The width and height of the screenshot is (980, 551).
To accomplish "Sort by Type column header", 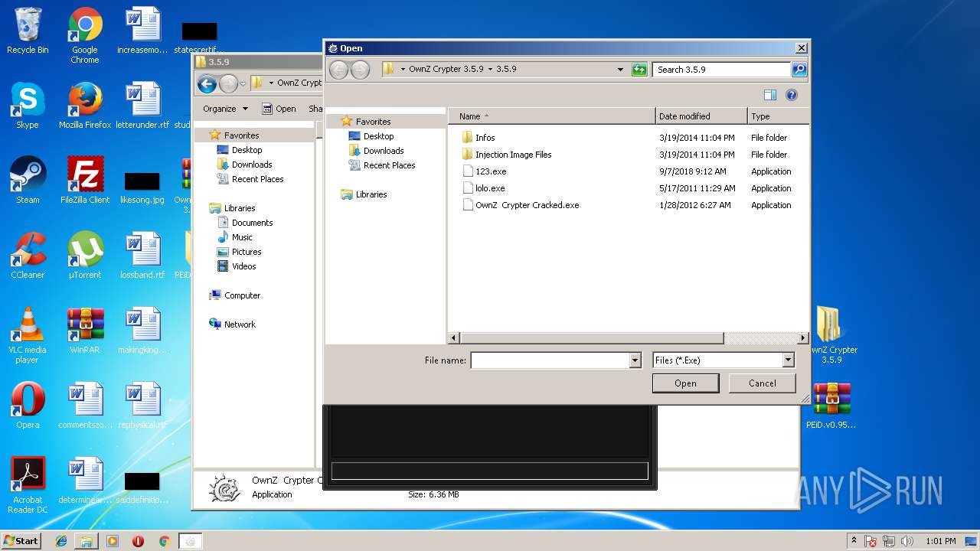I will point(778,116).
